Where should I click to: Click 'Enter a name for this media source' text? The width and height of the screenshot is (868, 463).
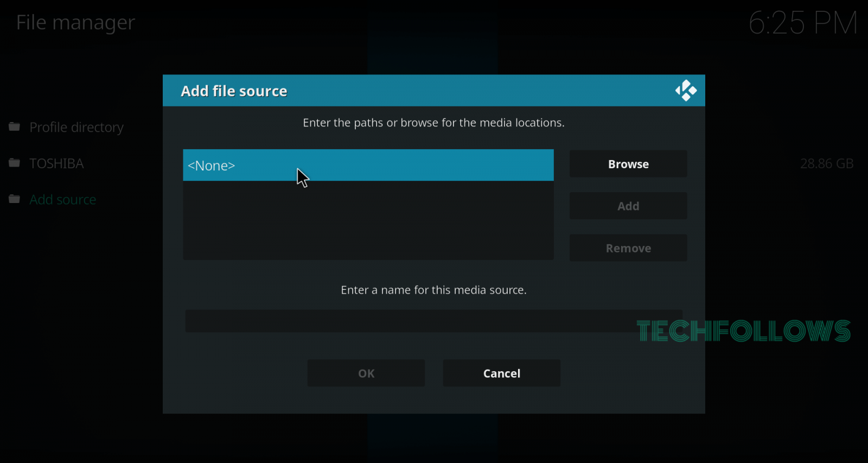point(433,290)
